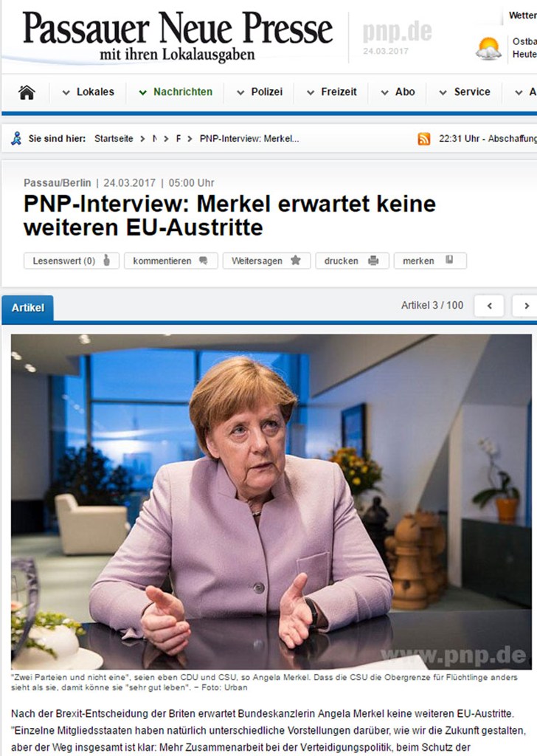537x756 pixels.
Task: Share the article with Weitersagen
Action: [266, 261]
